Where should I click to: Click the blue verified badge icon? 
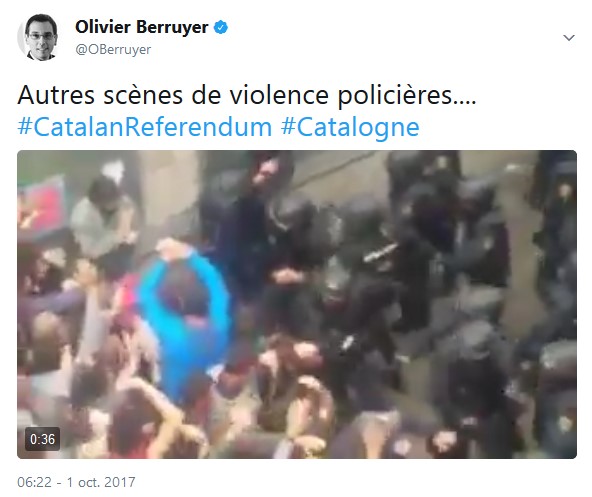pyautogui.click(x=221, y=28)
